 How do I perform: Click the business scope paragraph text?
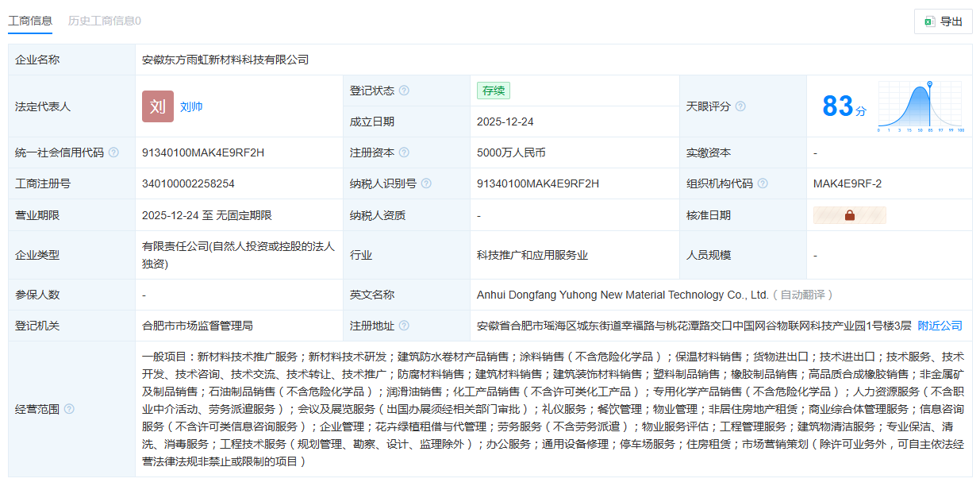tap(553, 409)
